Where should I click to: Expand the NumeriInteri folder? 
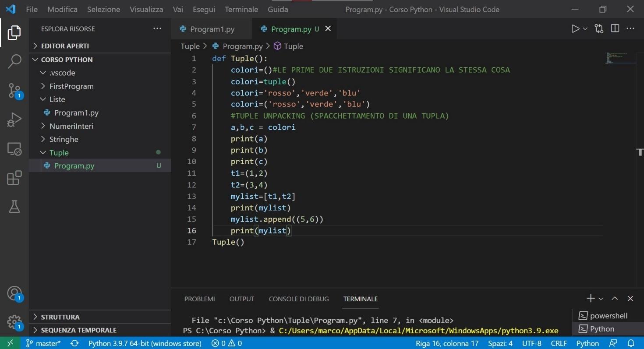coord(100,126)
